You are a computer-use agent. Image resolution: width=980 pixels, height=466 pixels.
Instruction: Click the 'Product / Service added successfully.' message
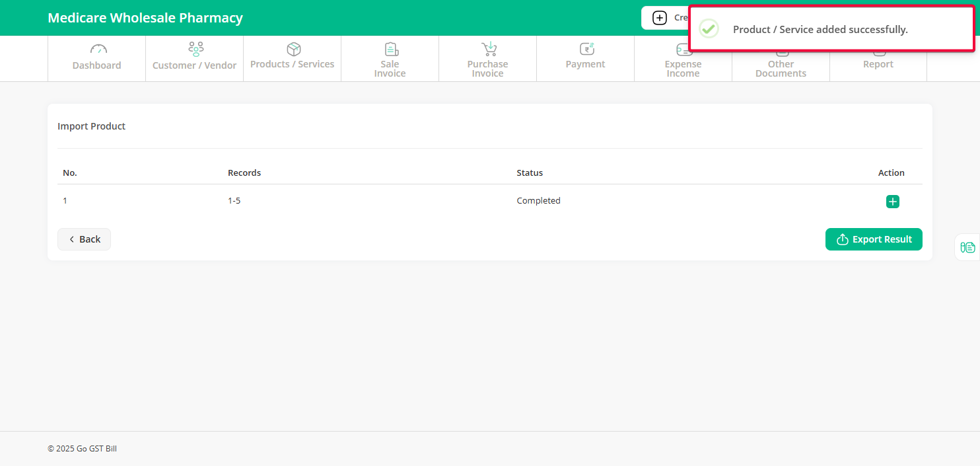click(820, 30)
